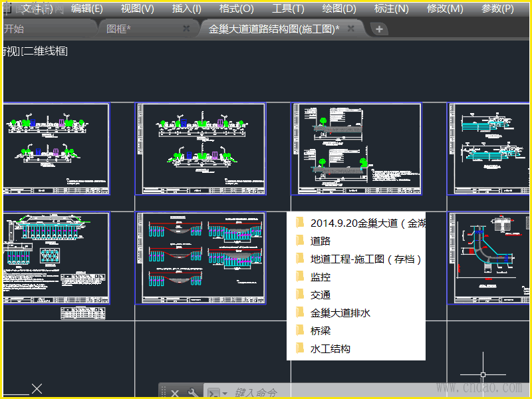Select the road cross-section sheet with two sections
This screenshot has width=532, height=399.
[x=200, y=149]
